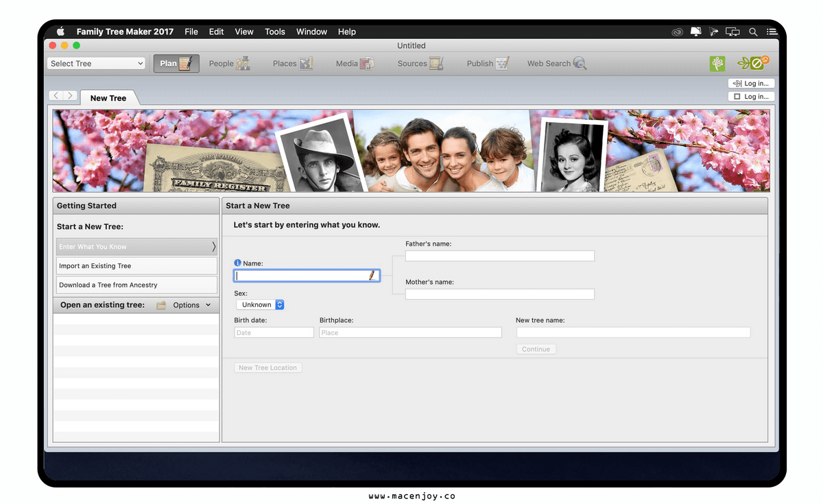This screenshot has height=504, width=823.
Task: Open the Tools menu
Action: click(x=275, y=32)
